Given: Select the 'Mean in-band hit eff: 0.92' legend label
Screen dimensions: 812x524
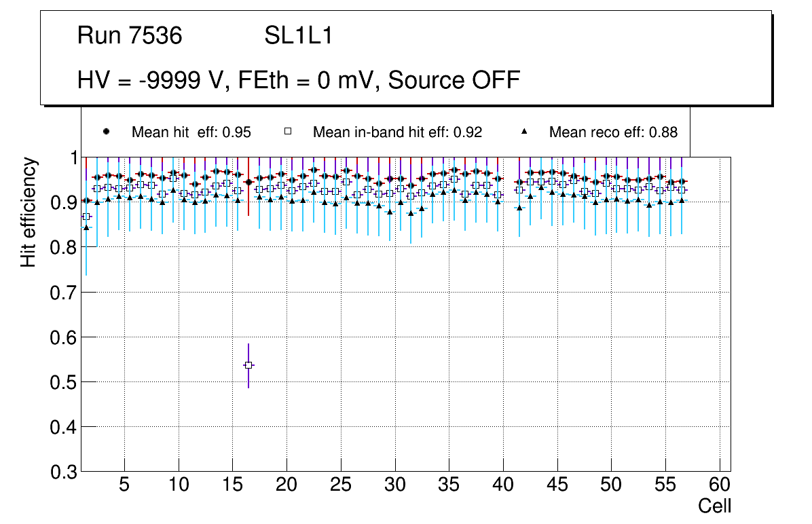Looking at the screenshot, I should (x=397, y=132).
